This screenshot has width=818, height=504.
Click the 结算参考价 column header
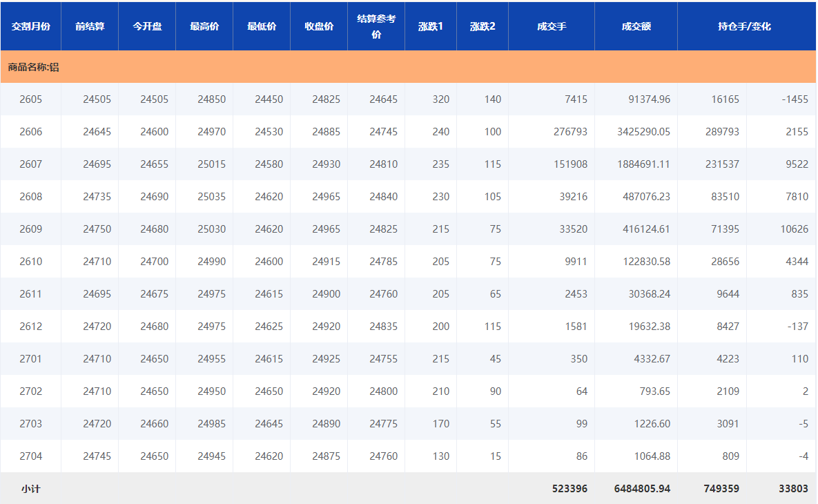[376, 26]
